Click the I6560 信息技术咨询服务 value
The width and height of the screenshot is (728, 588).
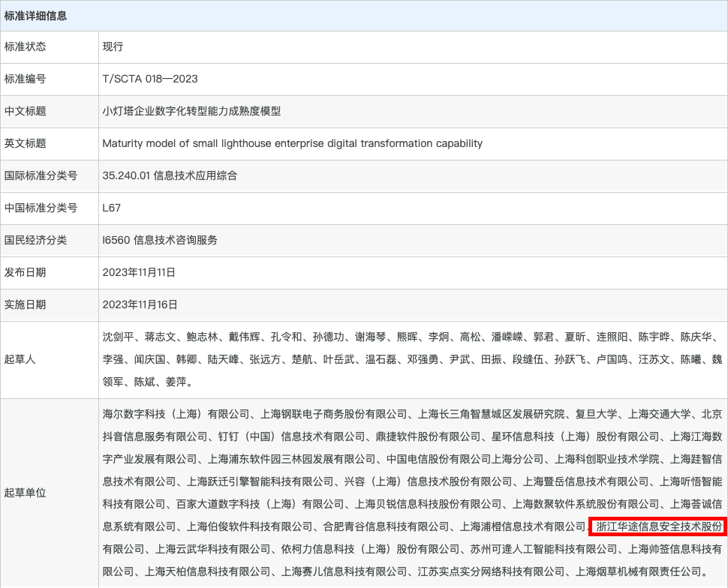click(x=160, y=240)
